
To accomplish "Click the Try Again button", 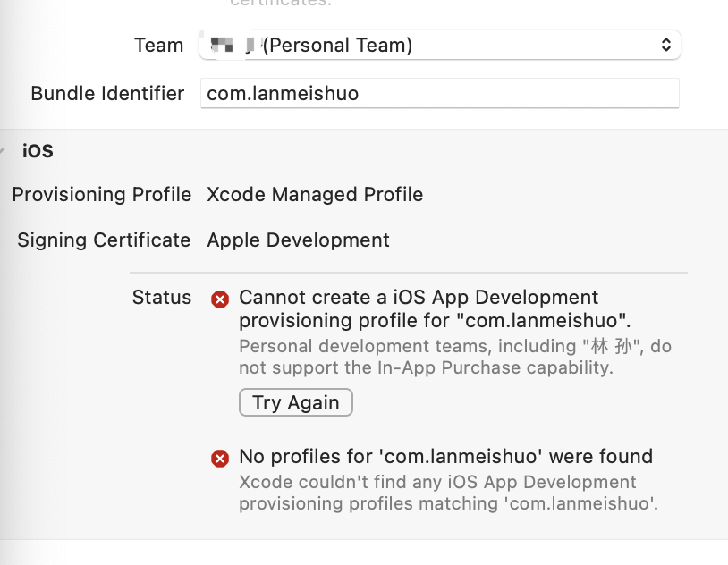I will [296, 402].
